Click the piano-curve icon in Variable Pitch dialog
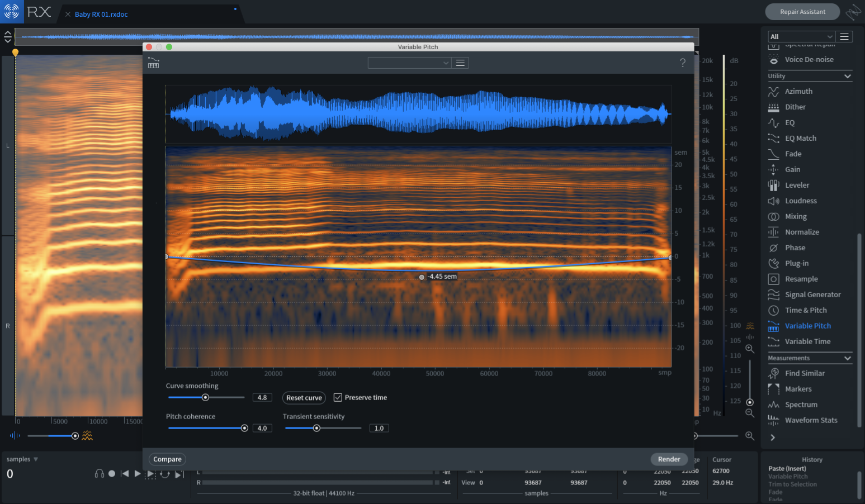The image size is (865, 504). tap(153, 63)
